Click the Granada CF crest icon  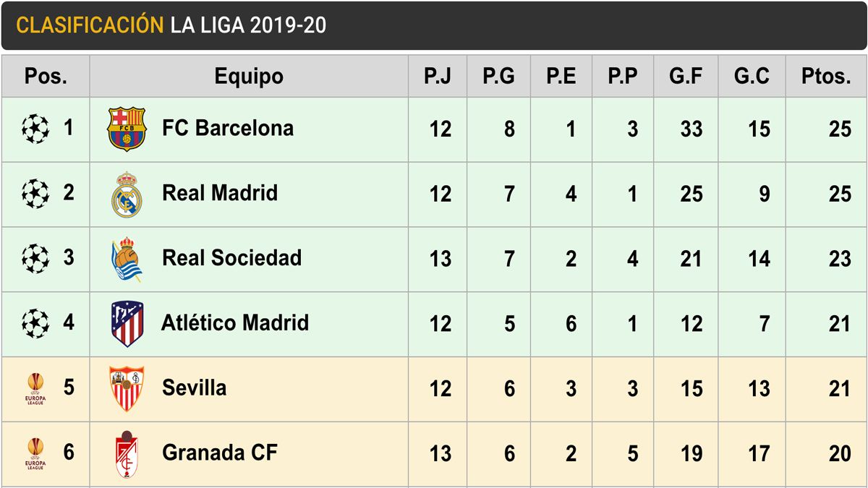point(127,453)
